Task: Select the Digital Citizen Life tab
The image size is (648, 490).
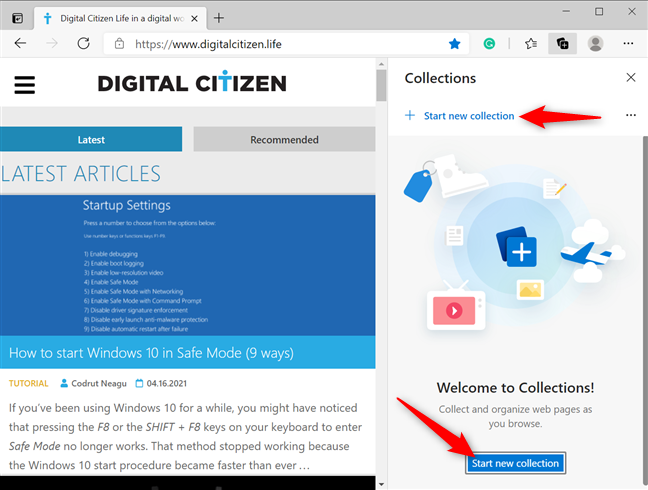Action: coord(120,18)
